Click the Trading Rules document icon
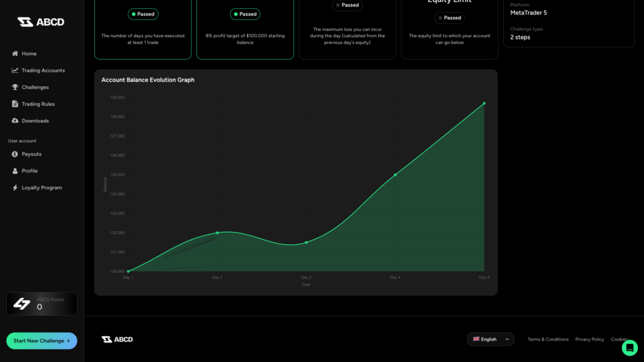644x362 pixels. (14, 104)
